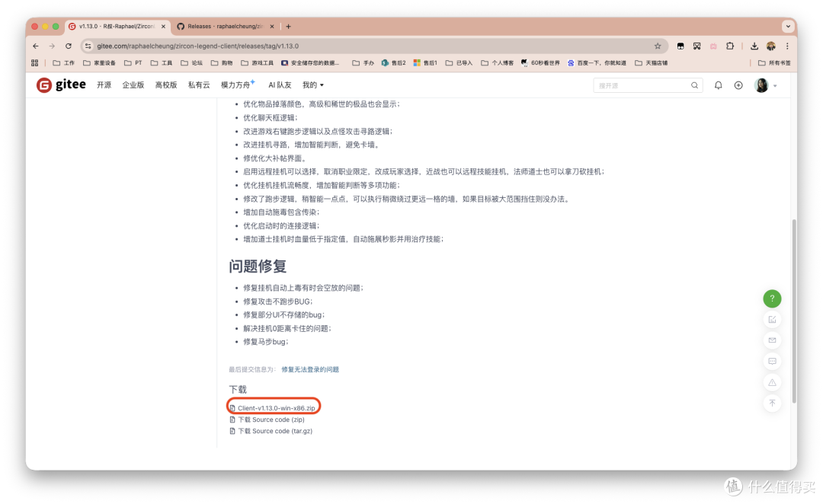823x504 pixels.
Task: Open the 论坛 bookmark folder
Action: pos(191,63)
